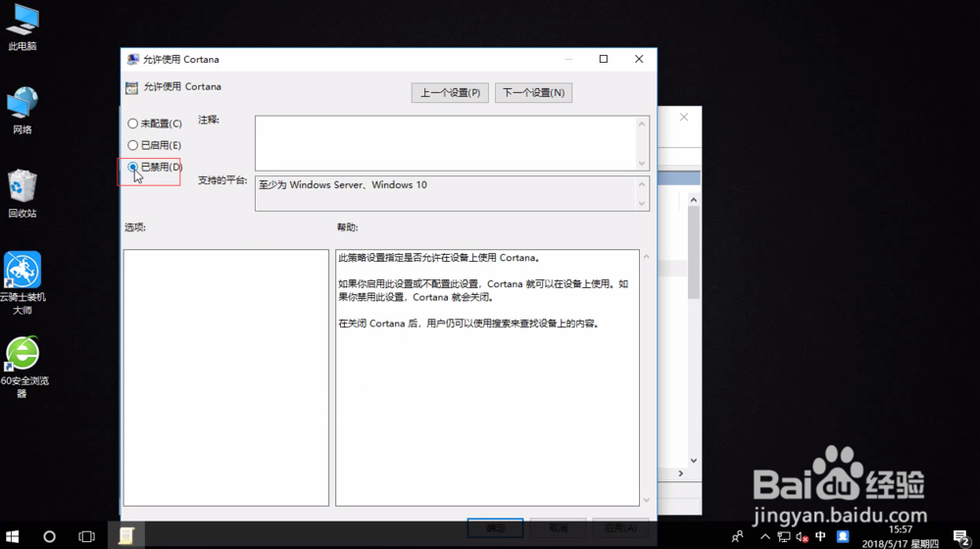Click the blue contact tray icon
This screenshot has height=549, width=980.
click(843, 536)
